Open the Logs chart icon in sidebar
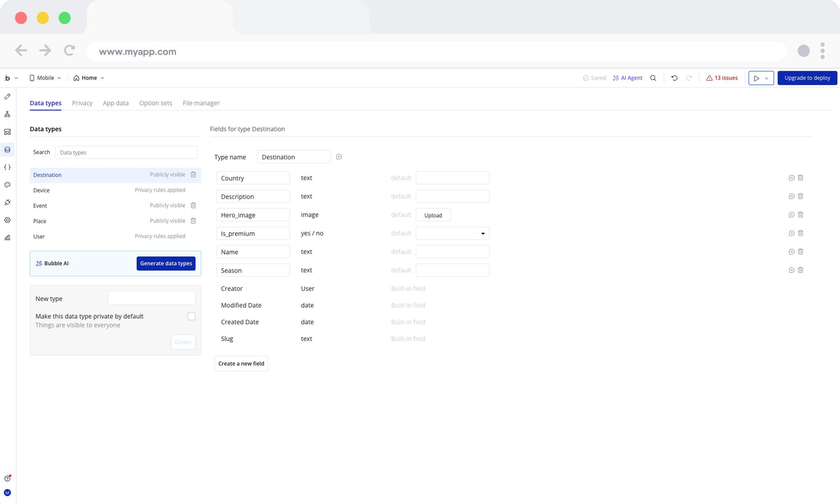The width and height of the screenshot is (840, 504). pos(7,238)
